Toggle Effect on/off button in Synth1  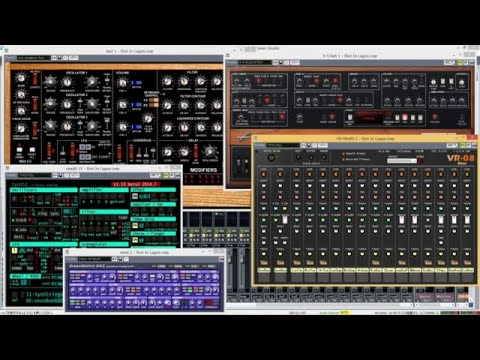tap(135, 196)
